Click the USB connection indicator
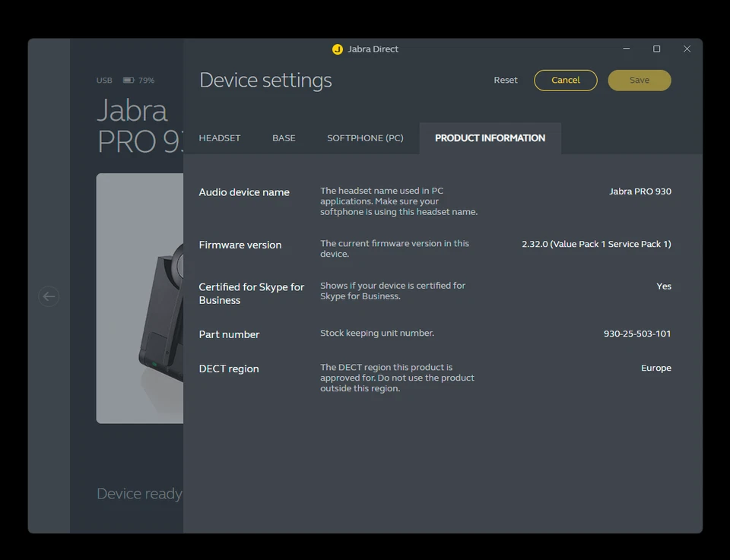The width and height of the screenshot is (730, 560). [x=103, y=80]
